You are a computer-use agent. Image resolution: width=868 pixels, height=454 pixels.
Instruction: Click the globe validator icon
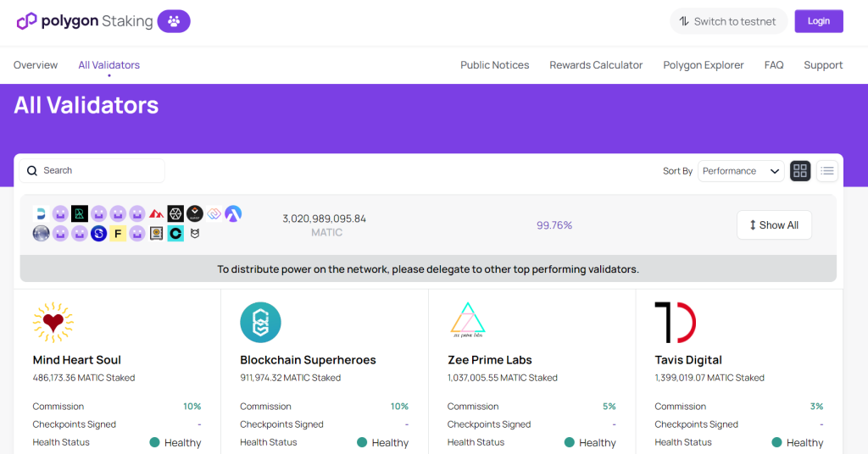pos(41,233)
